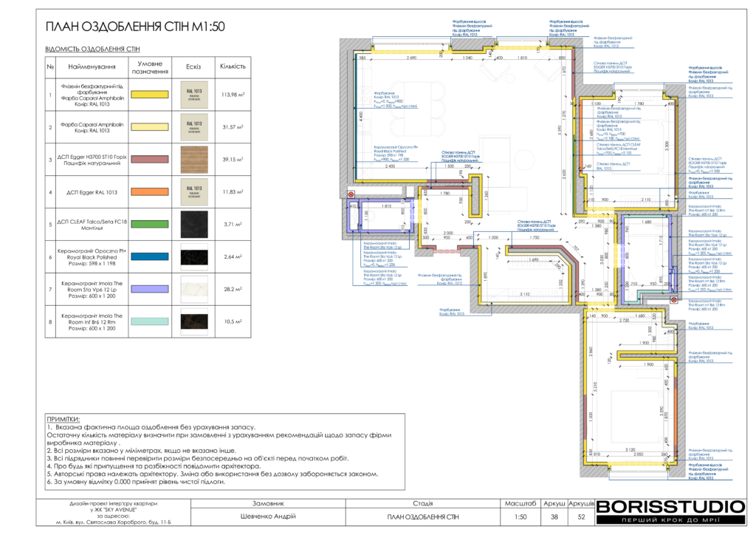This screenshot has height=535, width=756.
Task: Pick the brown swatch for ДСП Egger H3700
Action: pos(151,160)
